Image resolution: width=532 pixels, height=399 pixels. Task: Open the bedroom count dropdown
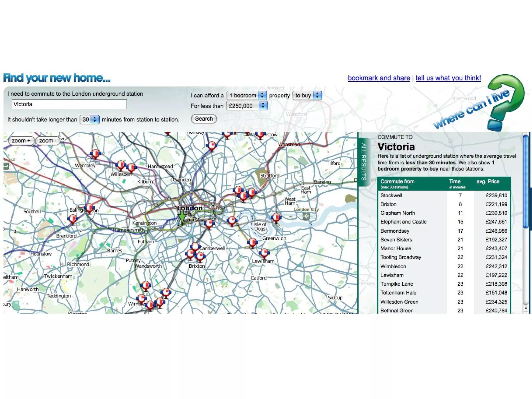point(247,95)
